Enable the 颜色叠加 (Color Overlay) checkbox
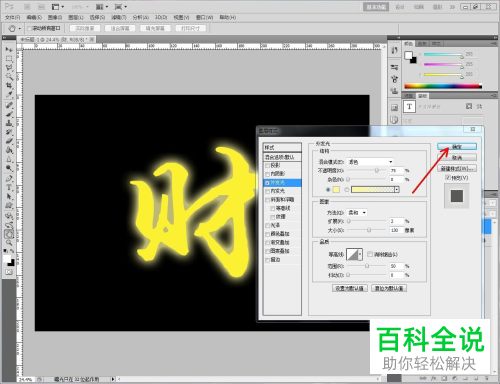Screen dimensions: 500x384 [267, 234]
